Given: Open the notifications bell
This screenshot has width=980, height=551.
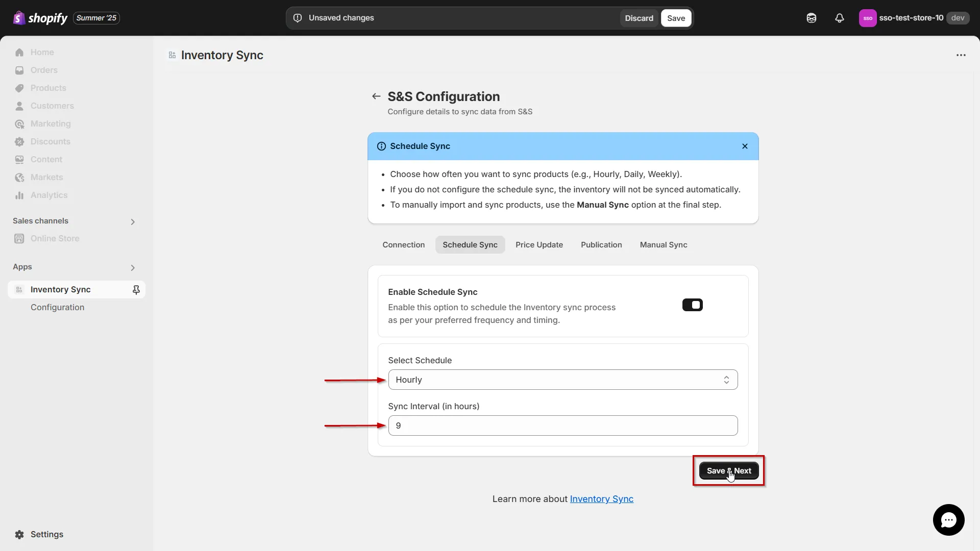Looking at the screenshot, I should point(840,18).
